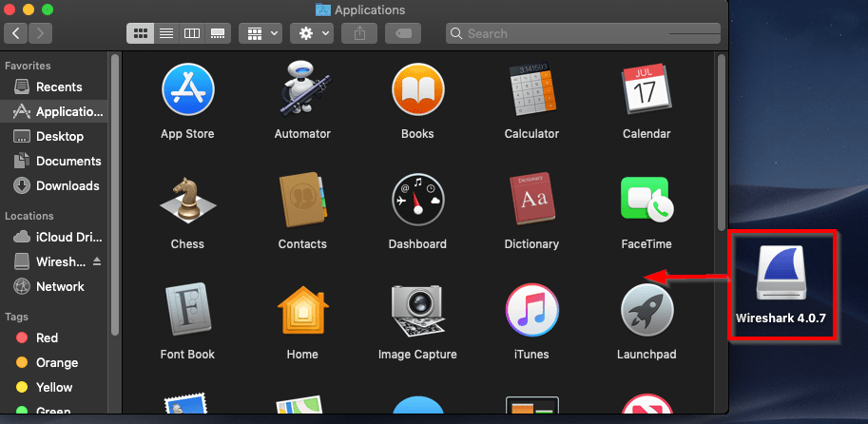
Task: Open the Font Book app icon
Action: (x=187, y=310)
